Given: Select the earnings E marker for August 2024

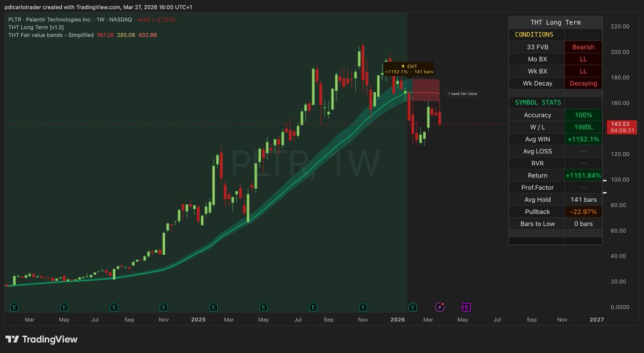Looking at the screenshot, I should click(114, 307).
